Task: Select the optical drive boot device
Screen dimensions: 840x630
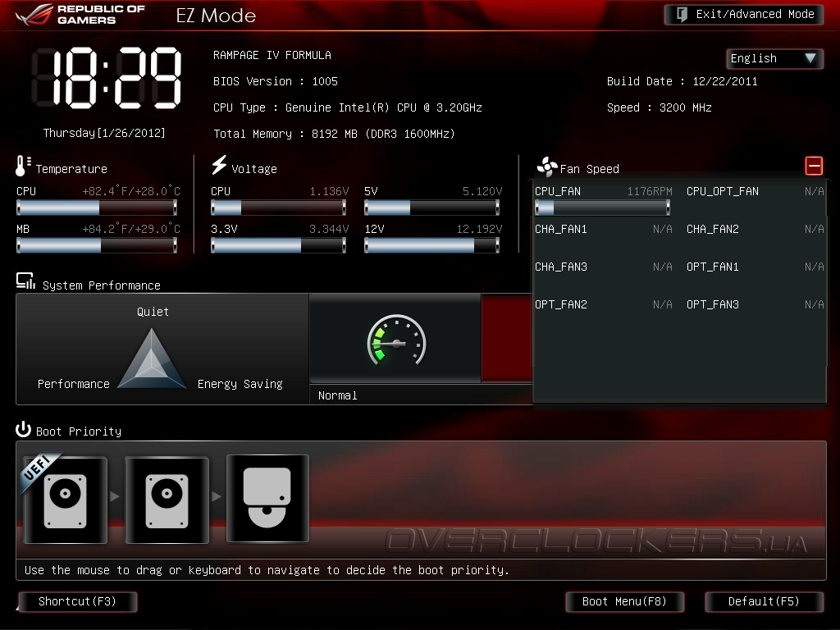Action: 268,499
